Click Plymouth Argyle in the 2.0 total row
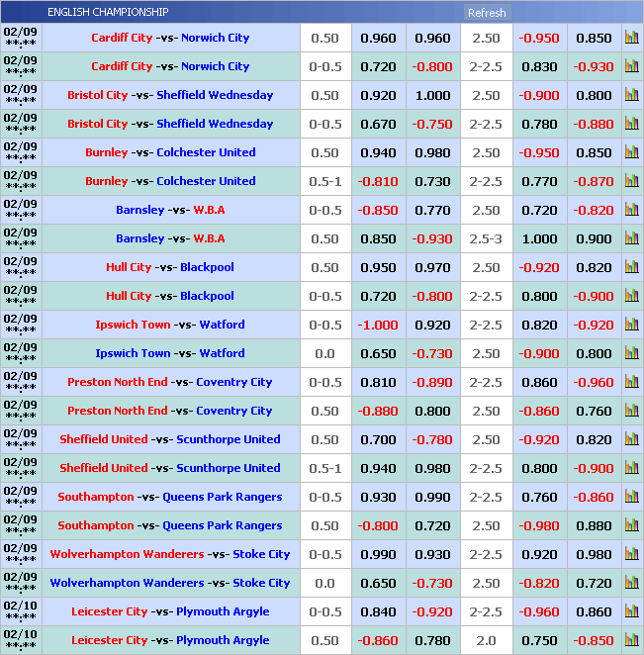Image resolution: width=644 pixels, height=655 pixels. [x=223, y=641]
